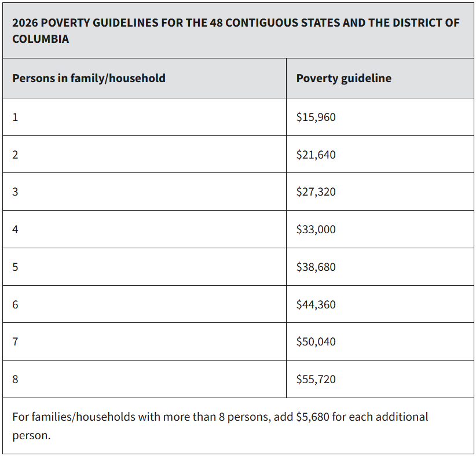Screen dimensions: 476x456
Task: Click the $15,960 guideline cell
Action: [316, 117]
